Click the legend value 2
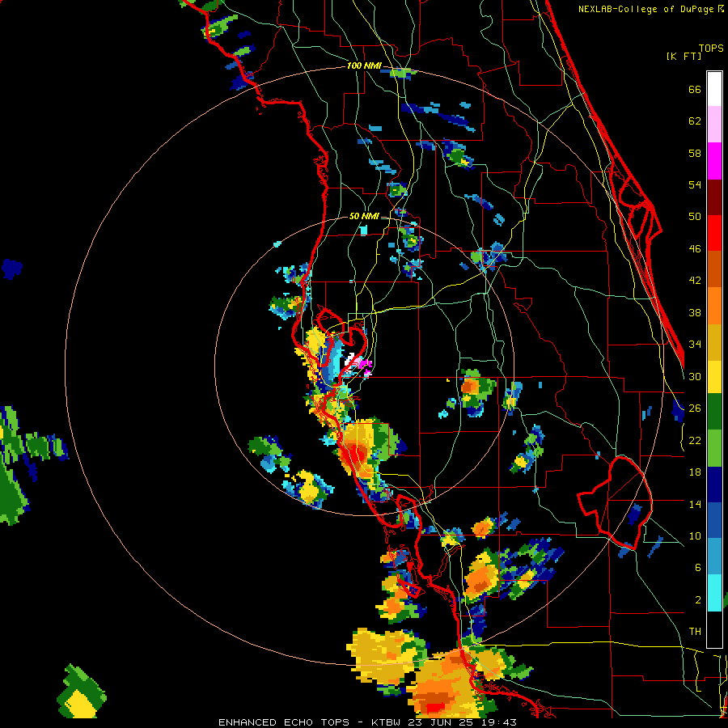Viewport: 728px width, 728px height. tap(698, 600)
